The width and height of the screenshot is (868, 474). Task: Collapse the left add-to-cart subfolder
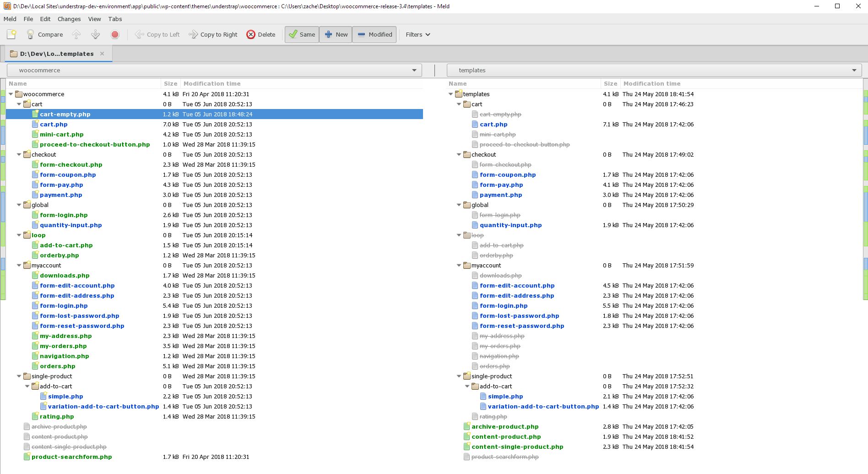point(27,386)
